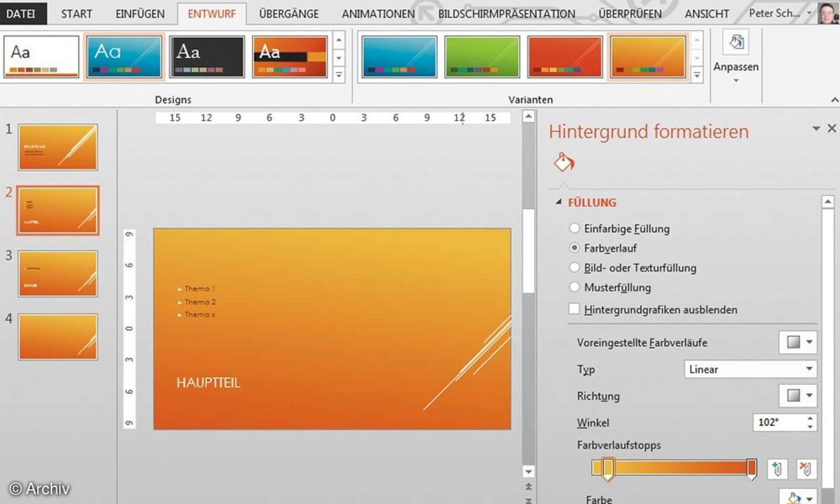This screenshot has width=840, height=504.
Task: Select the Musterfüllung option
Action: click(574, 287)
